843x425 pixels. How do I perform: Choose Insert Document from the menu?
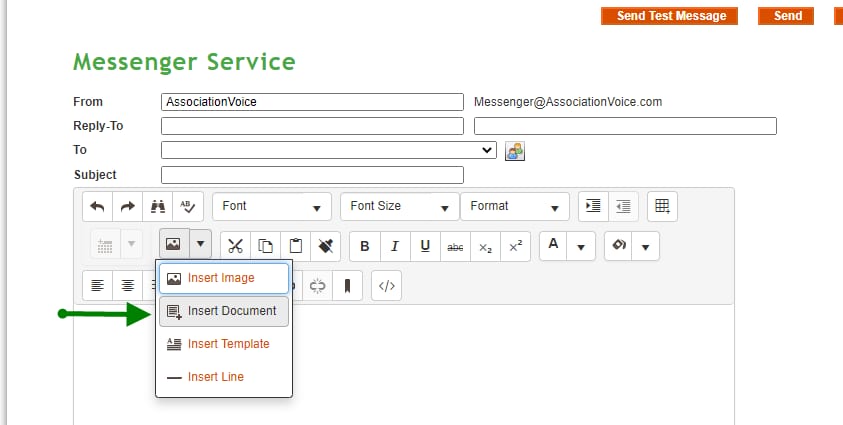click(224, 311)
